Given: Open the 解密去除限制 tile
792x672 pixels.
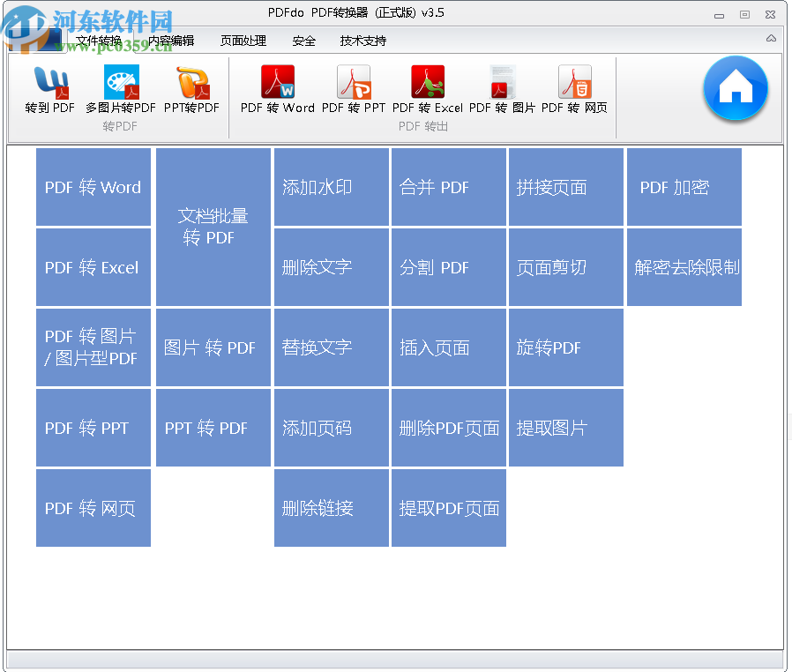Looking at the screenshot, I should pyautogui.click(x=684, y=267).
